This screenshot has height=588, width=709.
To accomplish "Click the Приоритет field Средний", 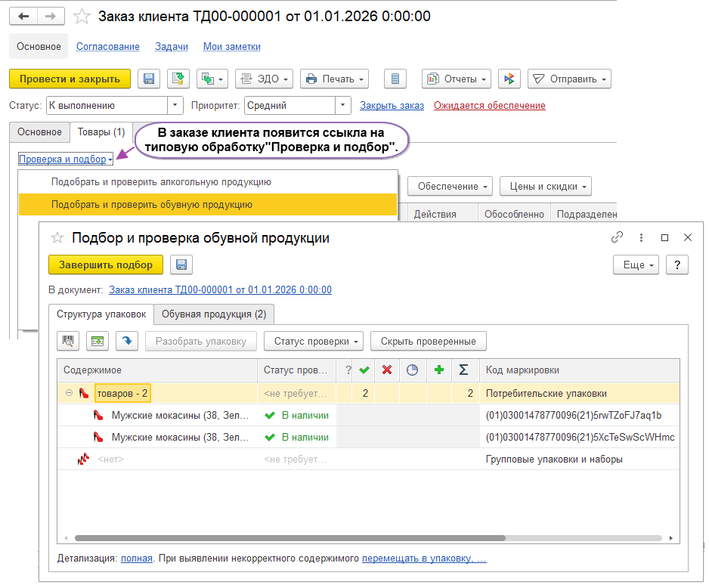I will [x=289, y=105].
